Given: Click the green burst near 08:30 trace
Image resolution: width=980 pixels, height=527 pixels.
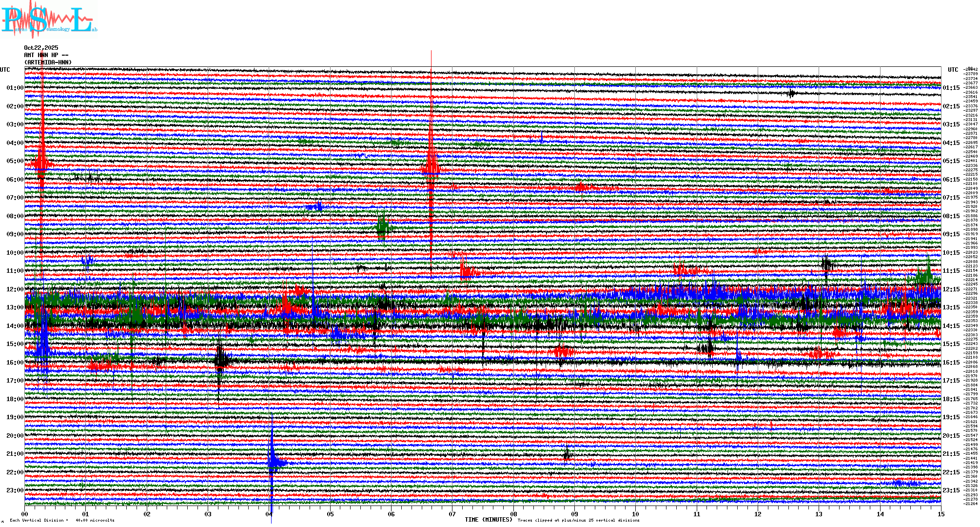Looking at the screenshot, I should pos(383,227).
